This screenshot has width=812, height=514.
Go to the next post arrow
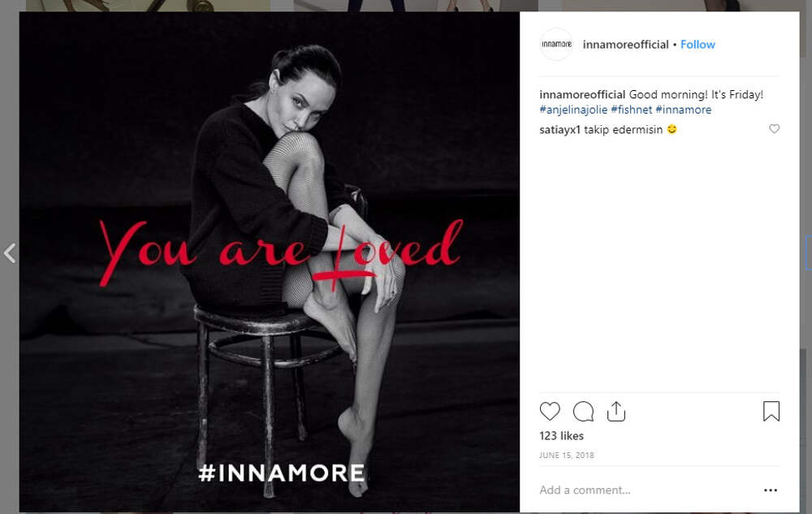pyautogui.click(x=808, y=253)
